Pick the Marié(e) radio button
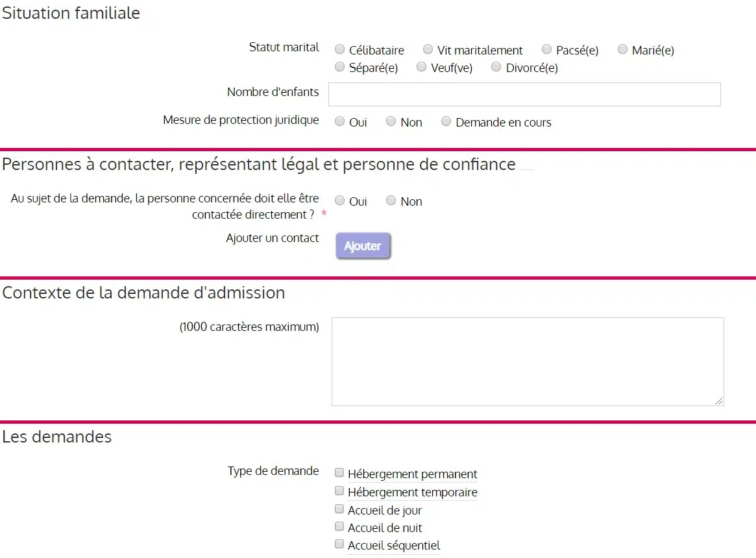 click(622, 49)
